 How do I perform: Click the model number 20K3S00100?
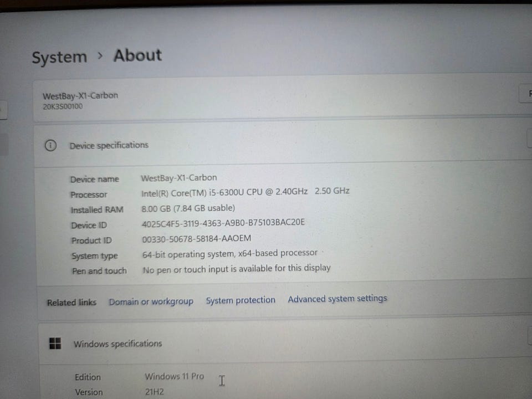pos(63,106)
